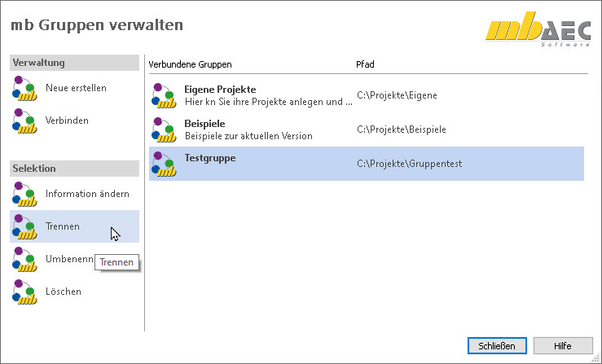
Task: Click the 'Umbenennen' icon in sidebar
Action: point(24,259)
